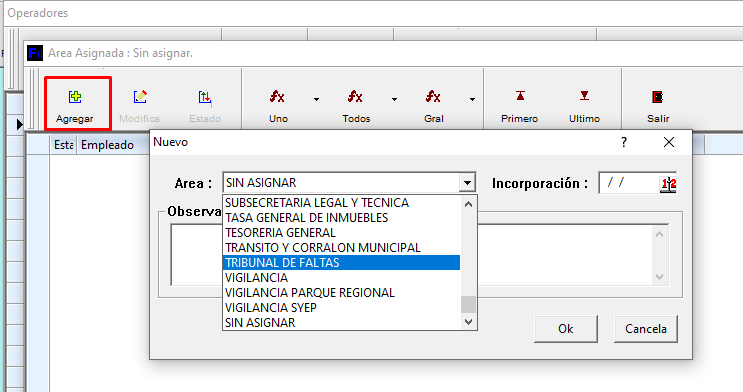Toggle the Area combo box arrow
Image resolution: width=743 pixels, height=392 pixels.
(x=467, y=182)
